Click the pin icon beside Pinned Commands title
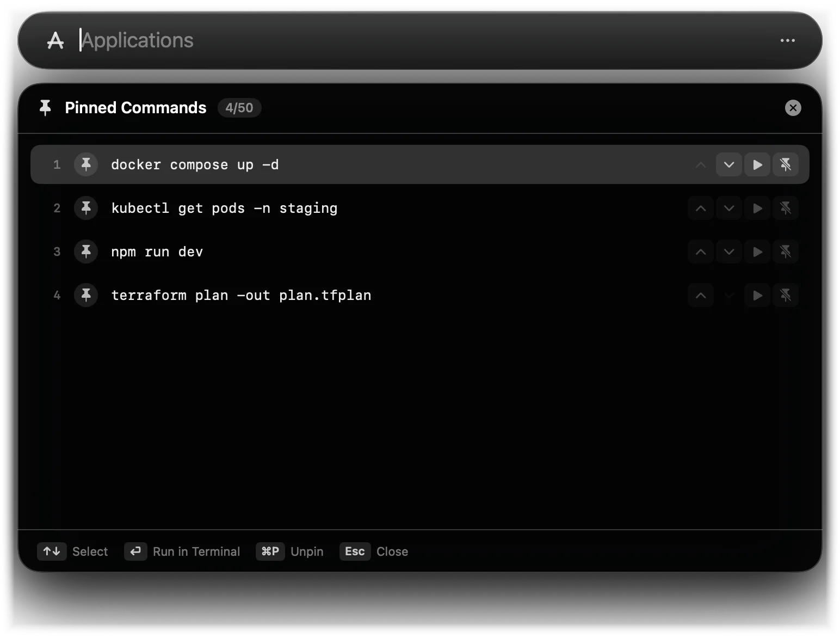Viewport: 840px width, 638px height. tap(45, 108)
